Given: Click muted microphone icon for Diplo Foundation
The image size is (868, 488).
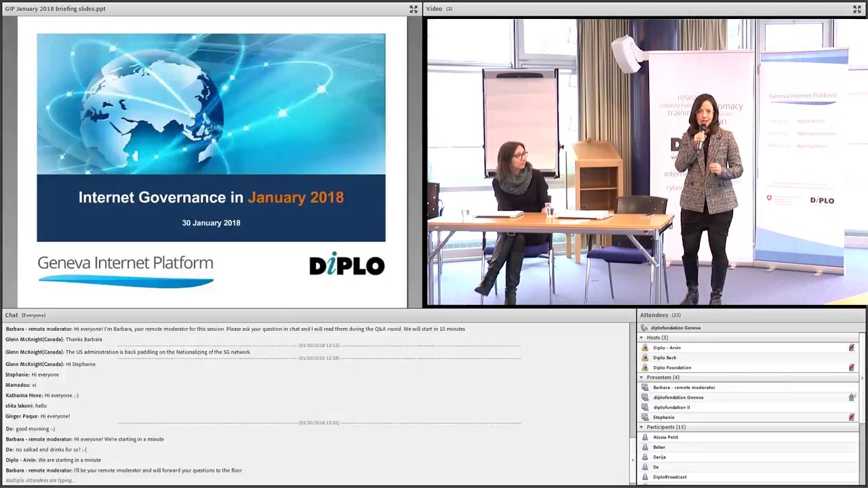Looking at the screenshot, I should (x=852, y=367).
